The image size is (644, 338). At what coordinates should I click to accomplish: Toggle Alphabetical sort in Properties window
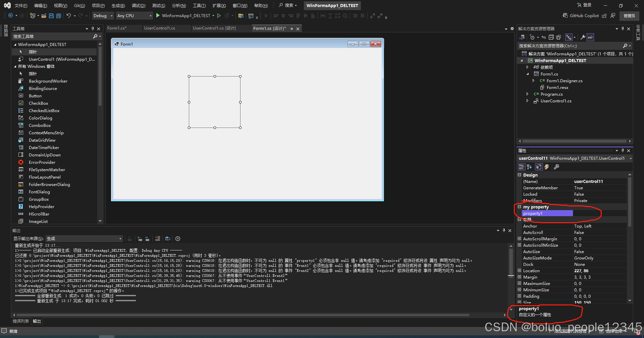[x=529, y=167]
